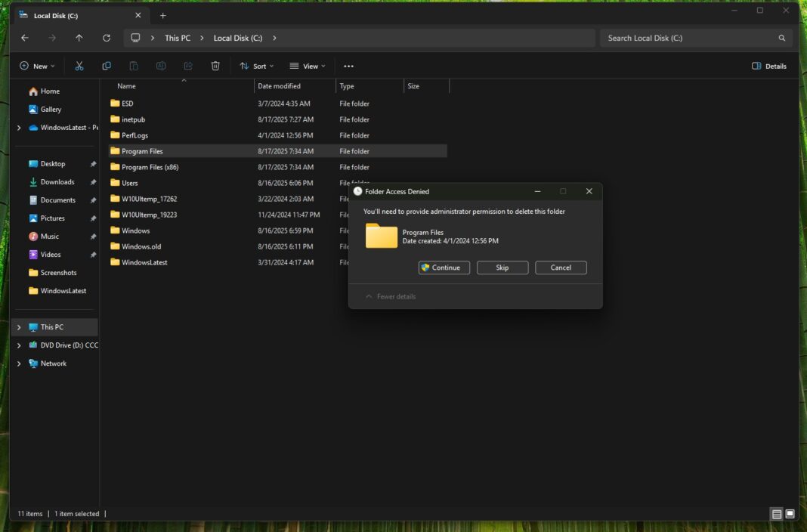The height and width of the screenshot is (532, 807).
Task: Click the search magnifier icon
Action: pos(781,37)
